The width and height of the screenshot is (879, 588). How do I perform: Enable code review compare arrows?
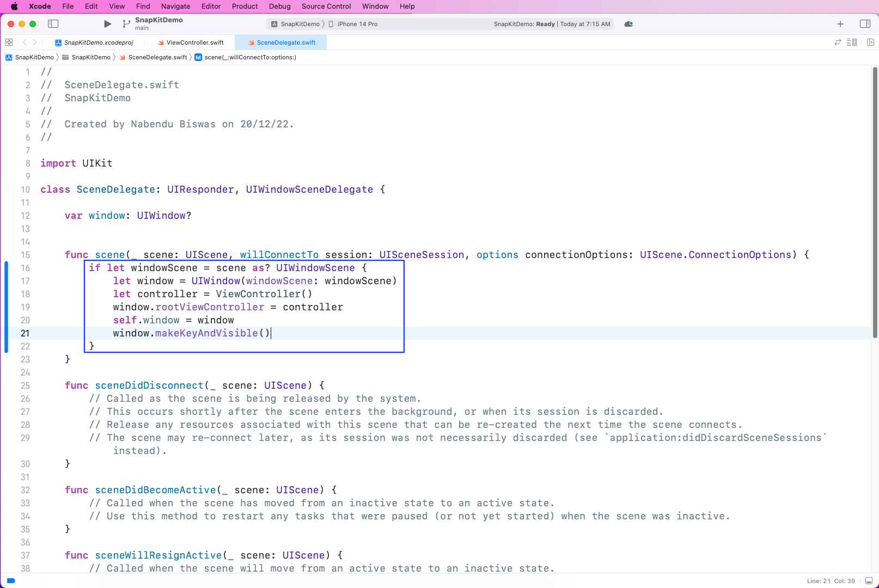coord(838,42)
